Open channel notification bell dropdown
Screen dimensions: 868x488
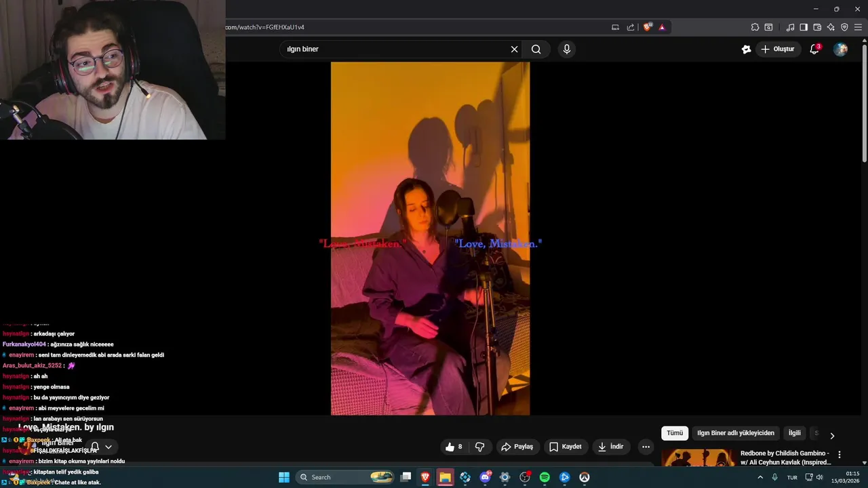click(x=101, y=447)
